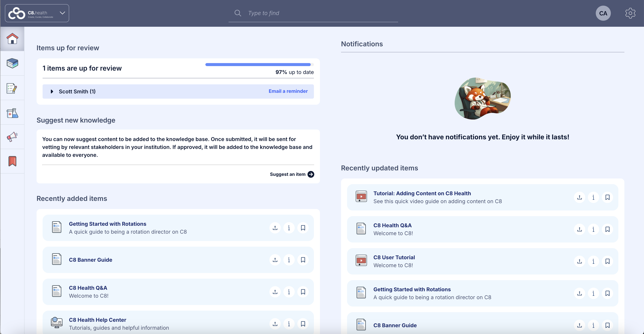Viewport: 644px width, 334px height.
Task: Click Email a reminder link
Action: click(x=288, y=91)
